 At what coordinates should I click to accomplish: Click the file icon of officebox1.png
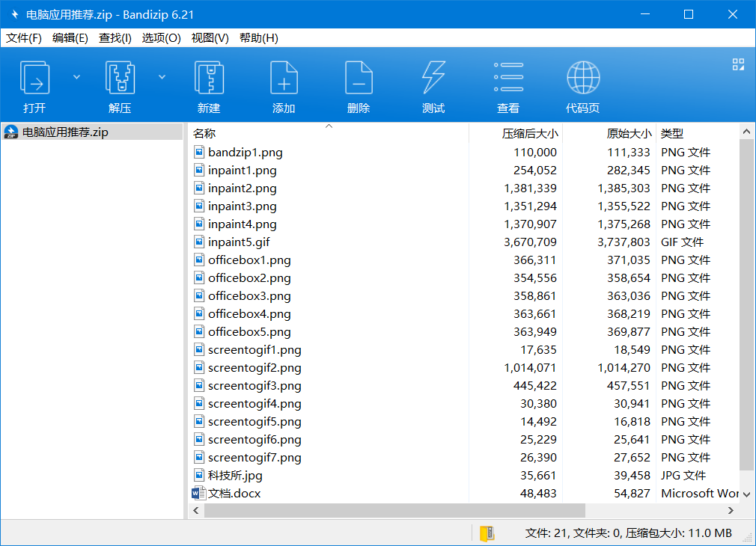(199, 260)
